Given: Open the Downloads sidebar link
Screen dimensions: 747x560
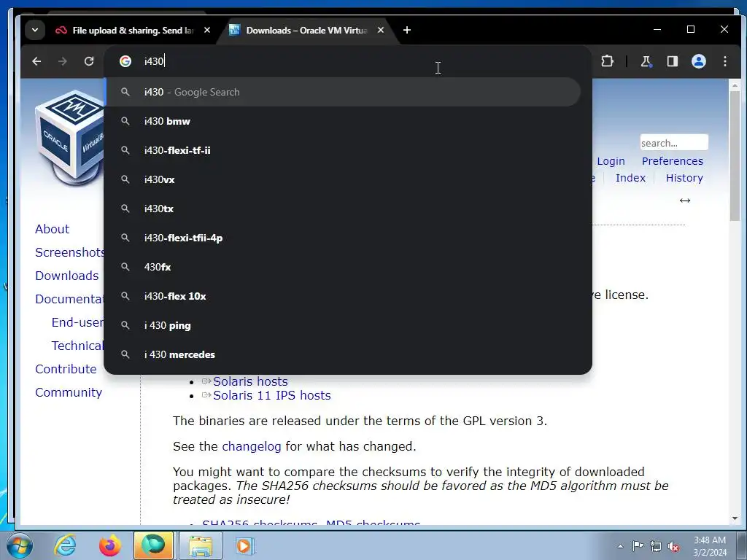Looking at the screenshot, I should tap(66, 276).
